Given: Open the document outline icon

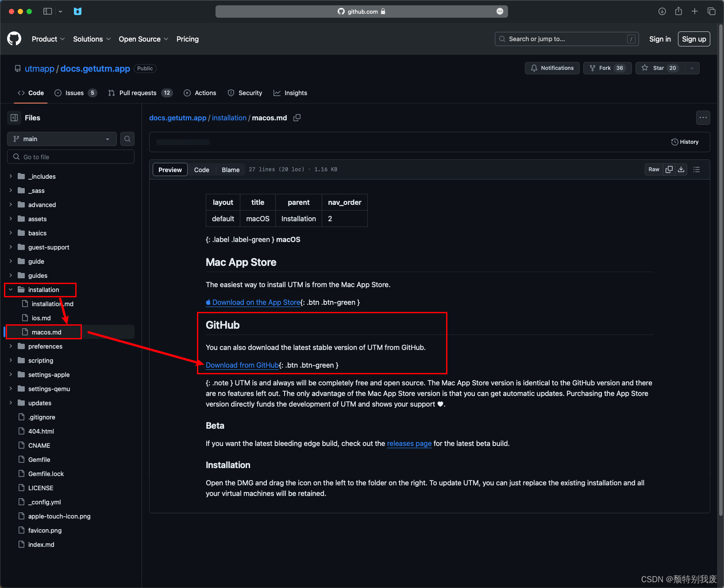Looking at the screenshot, I should tap(697, 169).
